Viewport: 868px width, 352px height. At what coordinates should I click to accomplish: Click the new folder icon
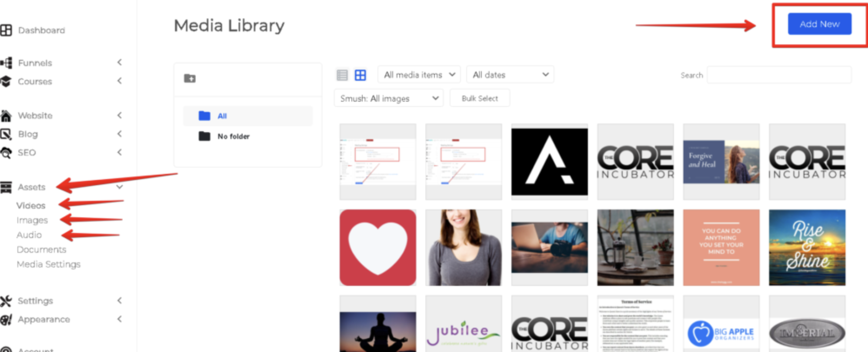[x=190, y=78]
